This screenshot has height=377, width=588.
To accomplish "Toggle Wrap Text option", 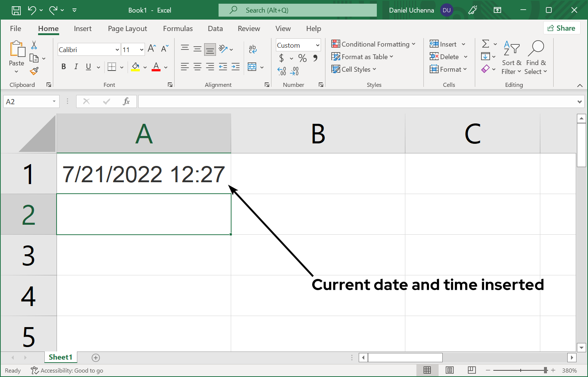I will pos(253,49).
